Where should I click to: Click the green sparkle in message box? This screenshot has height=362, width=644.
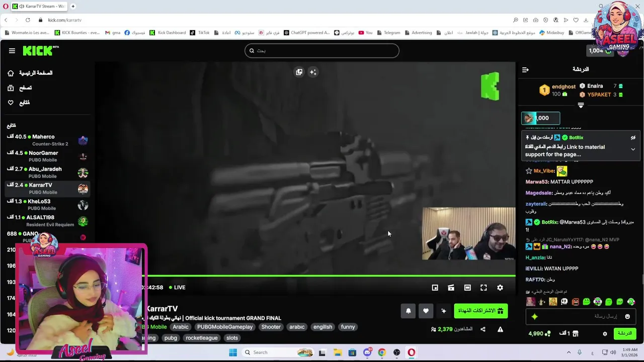[x=534, y=316]
